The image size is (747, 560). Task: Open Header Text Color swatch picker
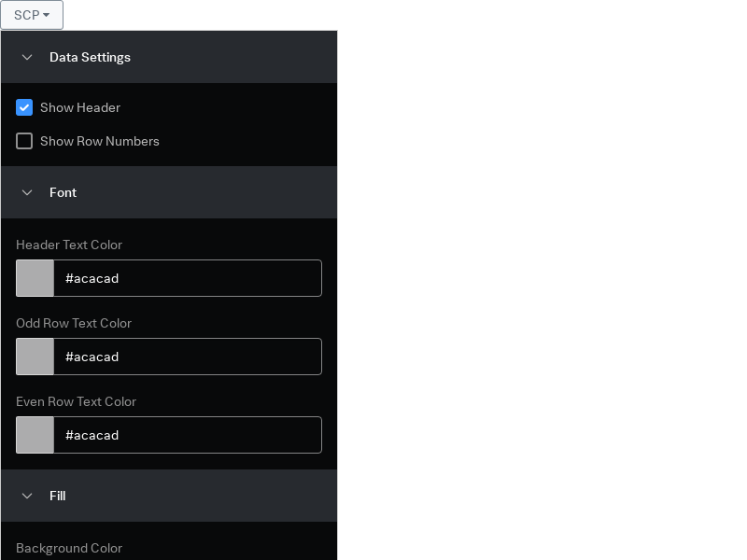35,278
